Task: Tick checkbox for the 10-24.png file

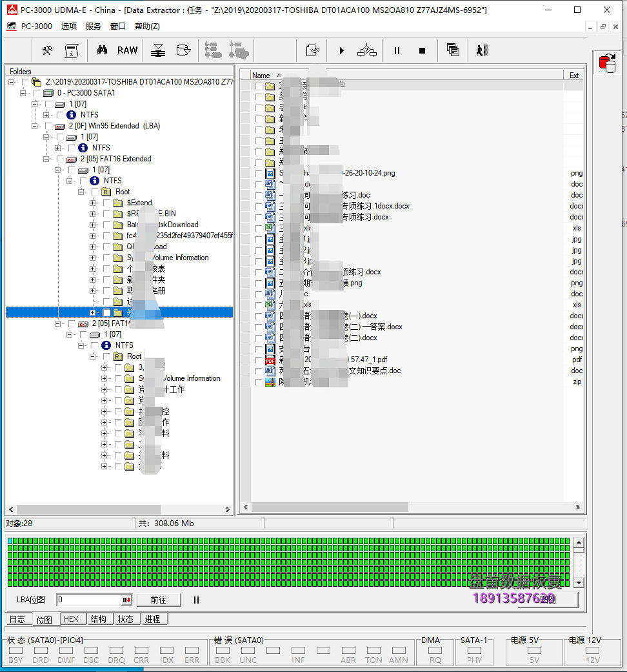Action: (259, 173)
